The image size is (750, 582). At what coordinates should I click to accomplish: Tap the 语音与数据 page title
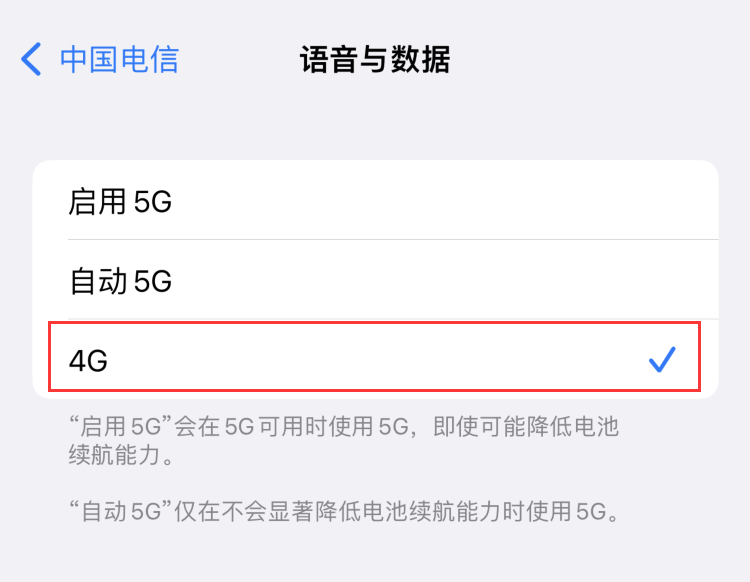pos(375,59)
